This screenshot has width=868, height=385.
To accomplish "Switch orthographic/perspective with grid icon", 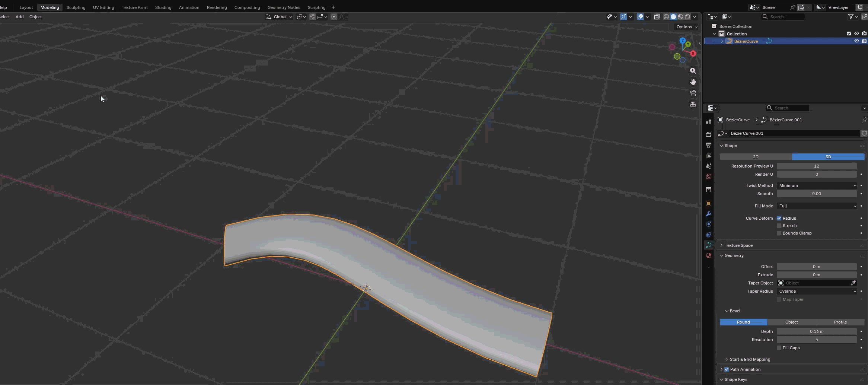I will (x=693, y=104).
